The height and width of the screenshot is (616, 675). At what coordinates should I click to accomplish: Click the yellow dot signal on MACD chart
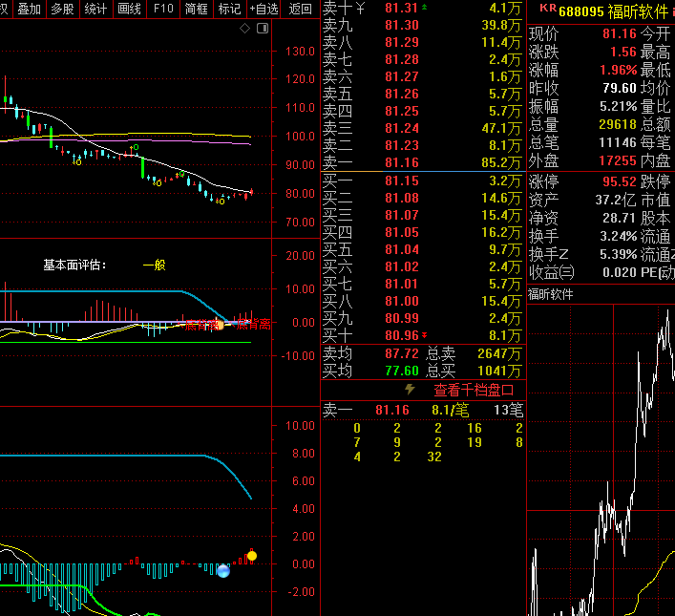[x=252, y=555]
